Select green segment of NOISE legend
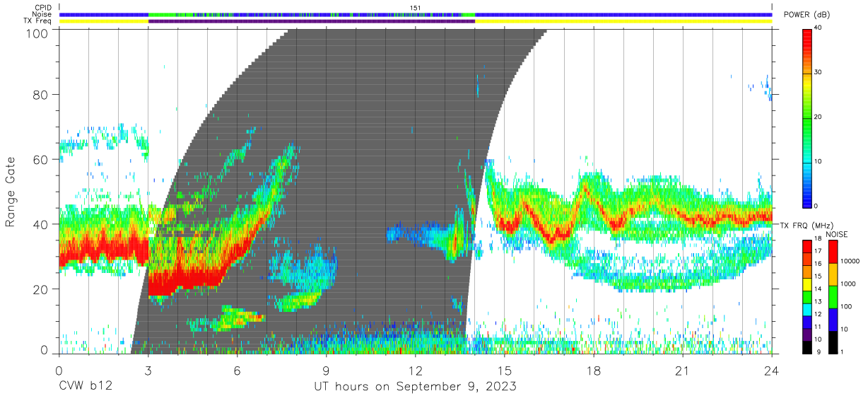 point(833,296)
